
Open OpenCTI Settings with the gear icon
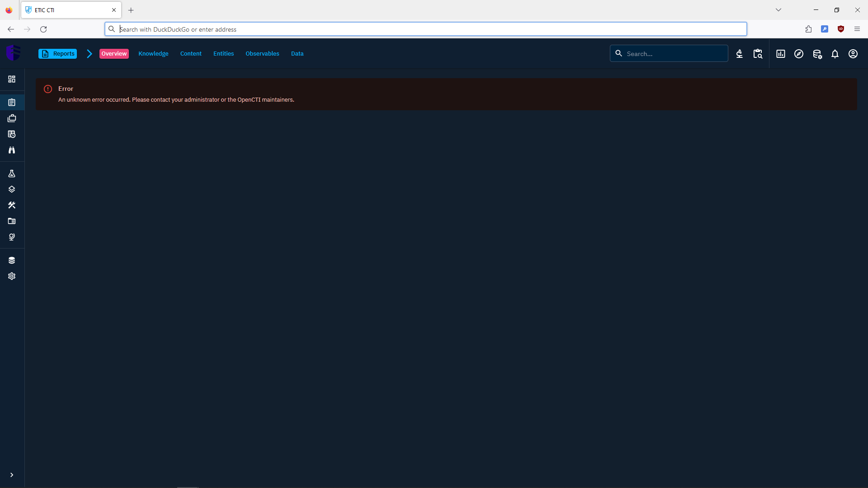[x=12, y=276]
